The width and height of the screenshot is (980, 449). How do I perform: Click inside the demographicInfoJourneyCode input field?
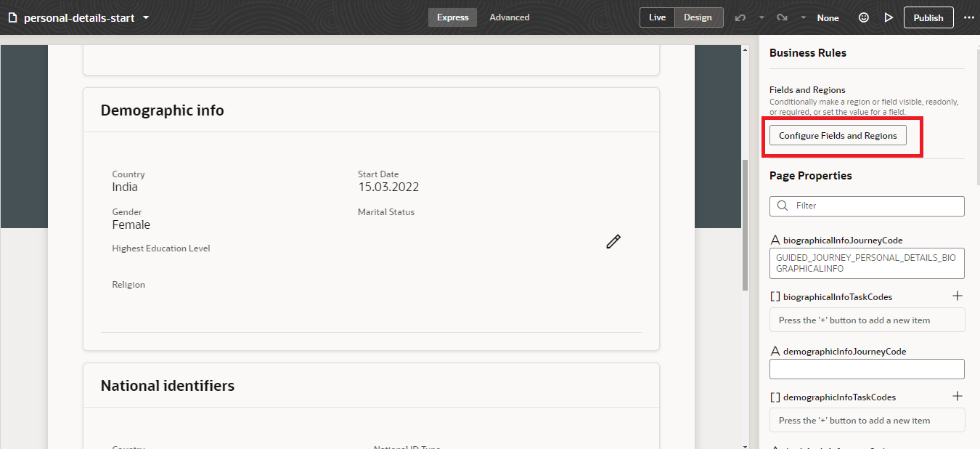tap(866, 368)
